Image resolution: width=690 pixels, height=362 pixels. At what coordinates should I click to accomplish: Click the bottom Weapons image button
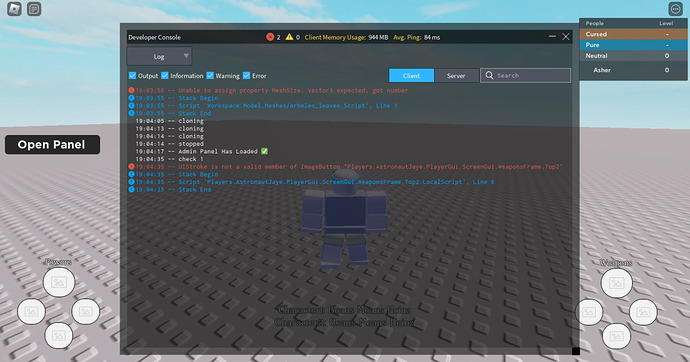(616, 336)
